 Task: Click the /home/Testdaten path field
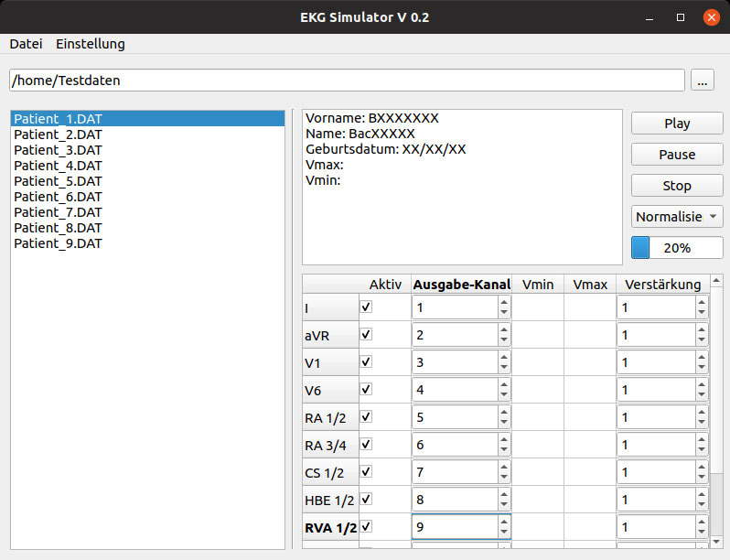[346, 81]
